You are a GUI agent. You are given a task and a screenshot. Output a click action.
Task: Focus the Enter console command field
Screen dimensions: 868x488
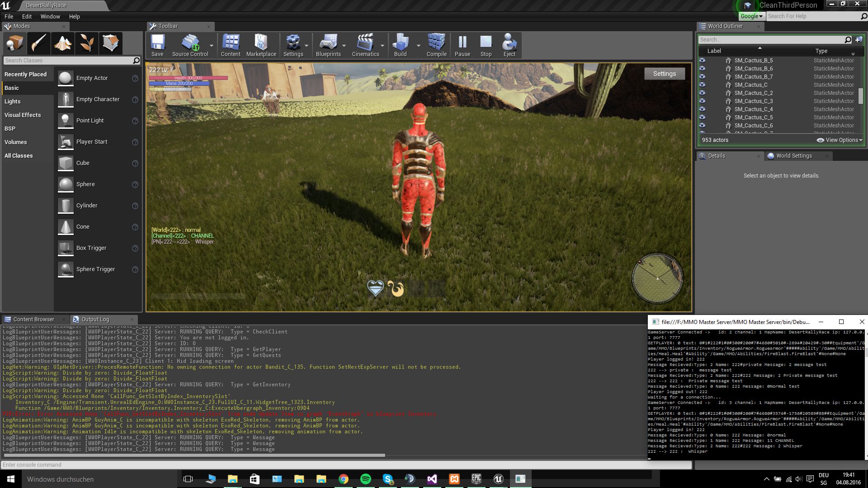(x=346, y=465)
